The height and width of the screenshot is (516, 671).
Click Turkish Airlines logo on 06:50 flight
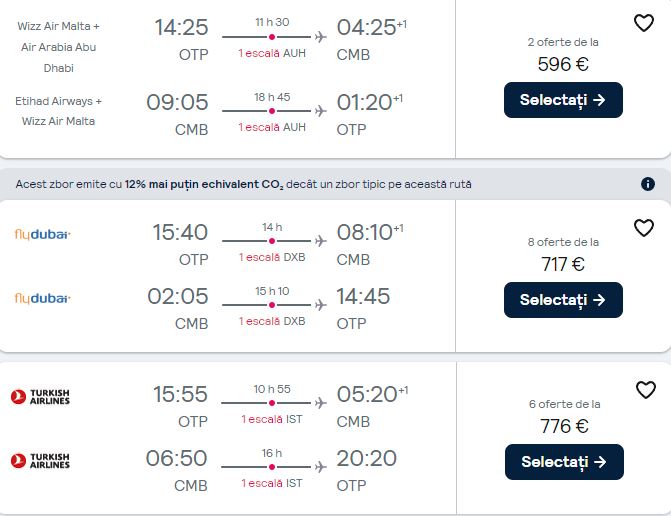(41, 460)
